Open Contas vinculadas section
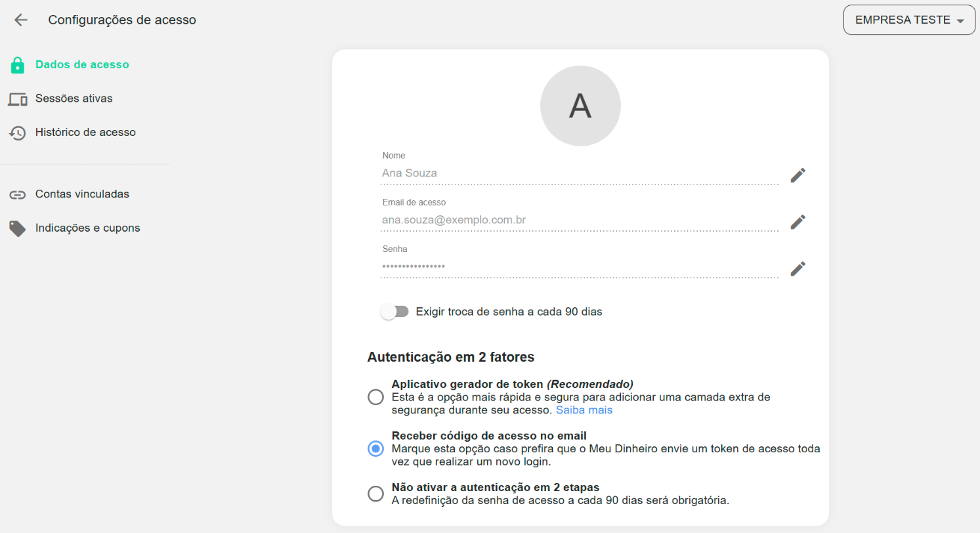This screenshot has height=533, width=980. coord(82,194)
